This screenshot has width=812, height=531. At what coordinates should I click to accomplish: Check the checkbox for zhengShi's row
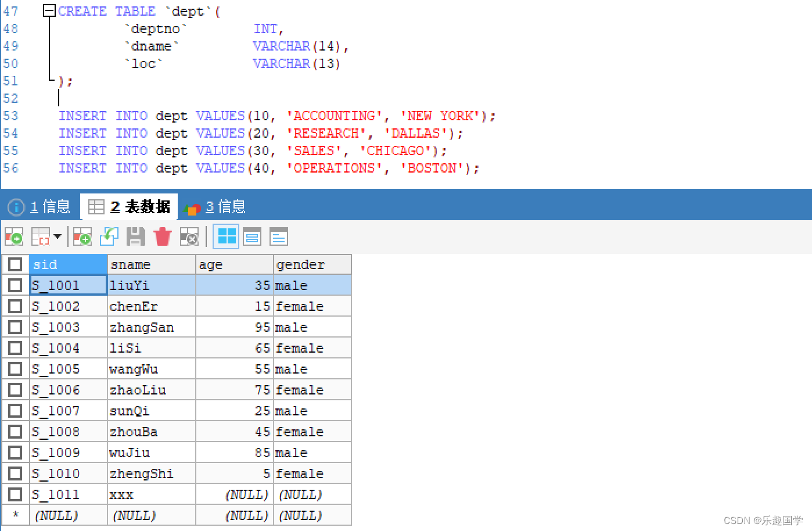click(x=15, y=473)
